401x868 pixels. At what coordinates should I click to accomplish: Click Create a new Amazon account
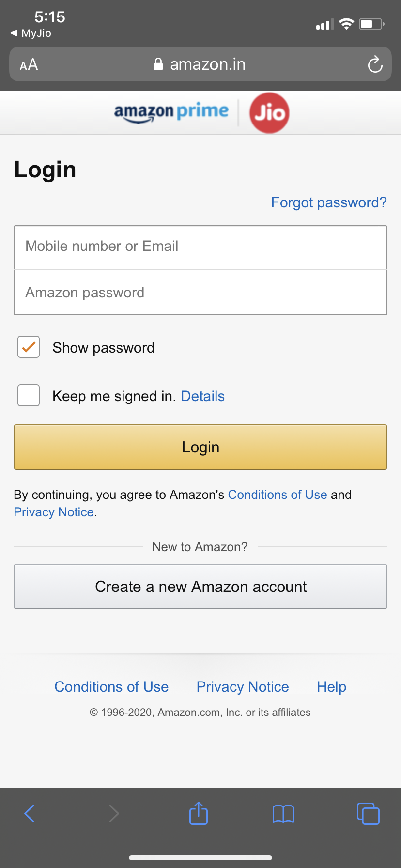point(200,587)
